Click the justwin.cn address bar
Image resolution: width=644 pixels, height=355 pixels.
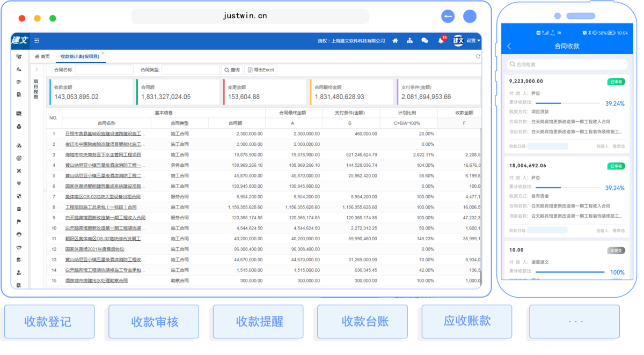[x=250, y=16]
